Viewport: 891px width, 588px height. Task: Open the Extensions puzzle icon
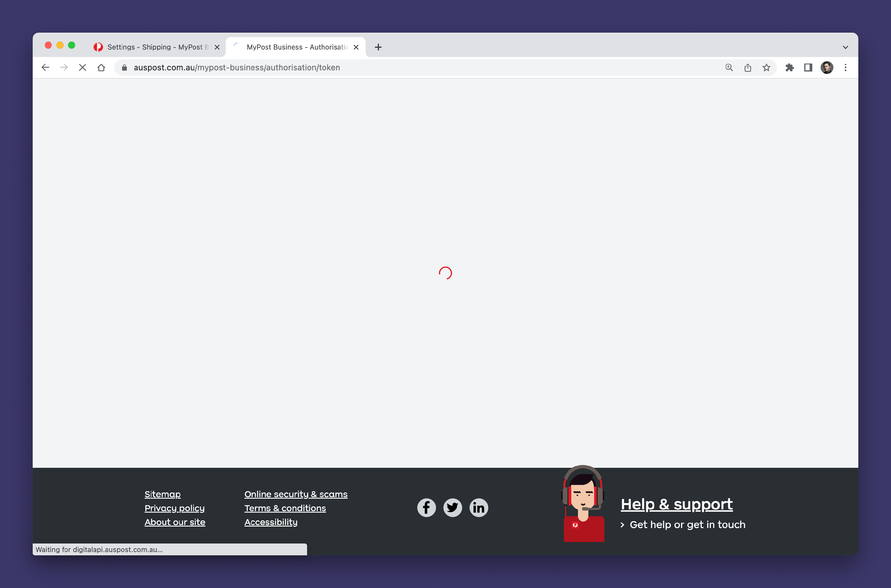pos(789,67)
